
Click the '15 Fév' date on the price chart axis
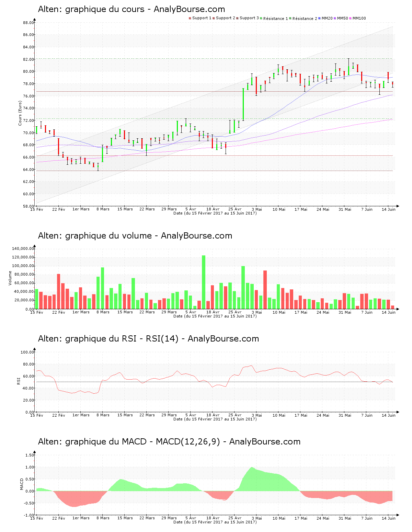point(37,209)
